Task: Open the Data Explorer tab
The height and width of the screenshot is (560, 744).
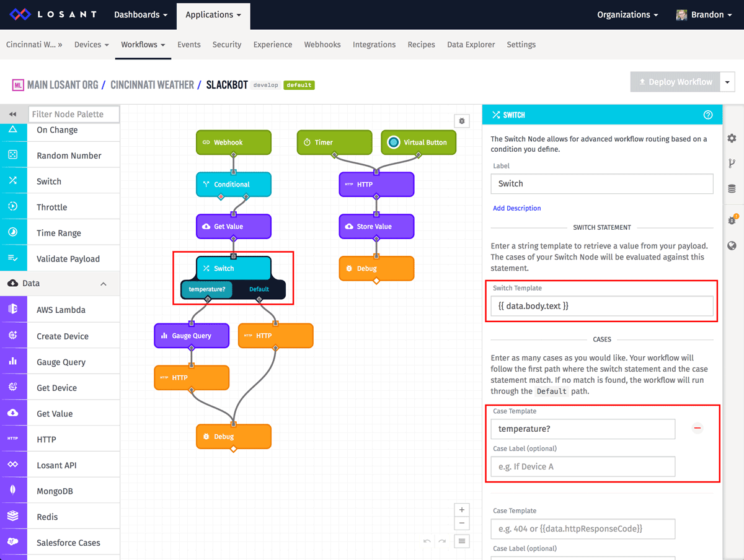Action: pos(471,45)
